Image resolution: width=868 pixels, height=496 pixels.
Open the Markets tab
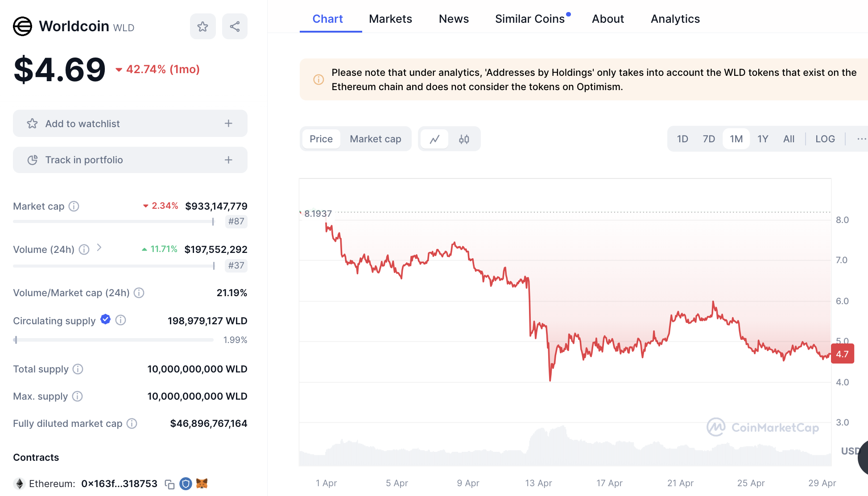(x=390, y=19)
